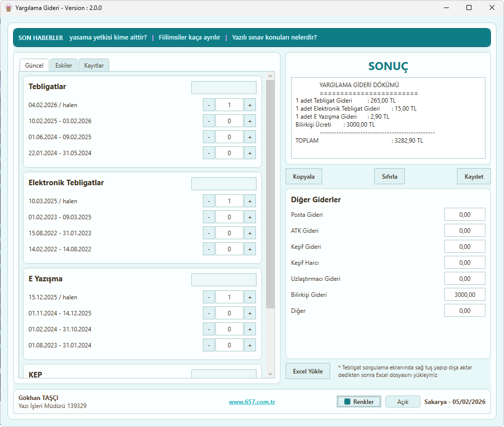Screen dimensions: 504x427
Task: Click plus for 22.01.2024 - 31.05.2024 row
Action: (x=250, y=153)
